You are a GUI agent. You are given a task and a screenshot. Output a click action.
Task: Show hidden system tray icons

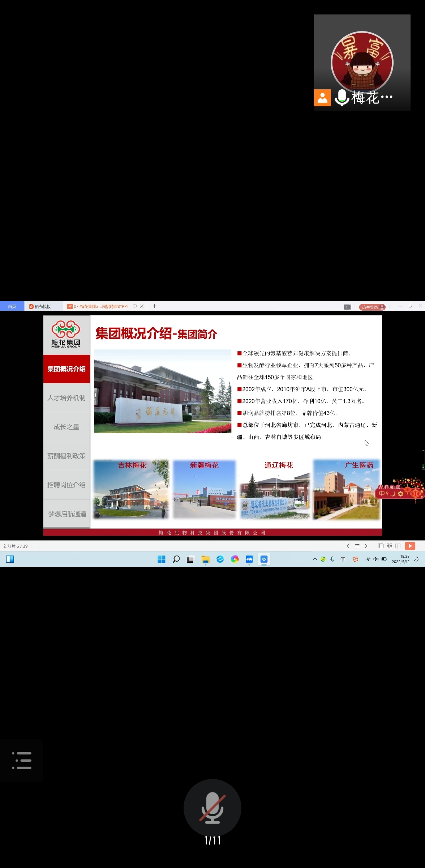(x=315, y=559)
